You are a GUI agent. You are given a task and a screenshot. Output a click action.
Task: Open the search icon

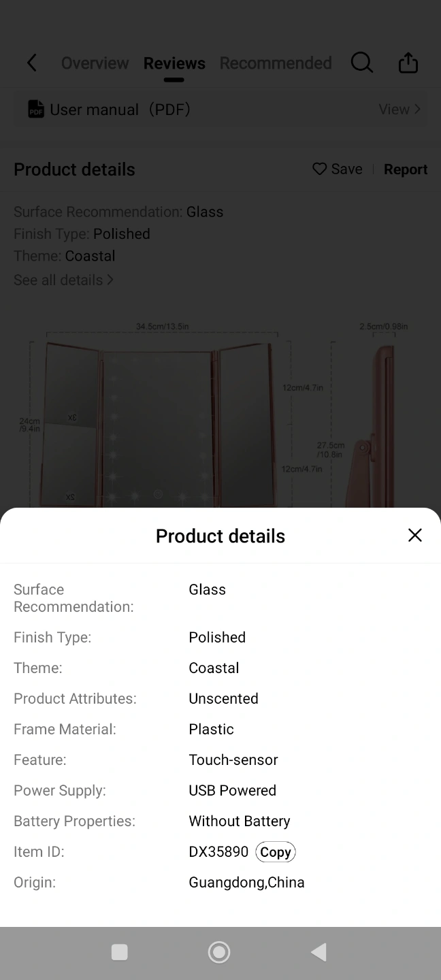(361, 63)
